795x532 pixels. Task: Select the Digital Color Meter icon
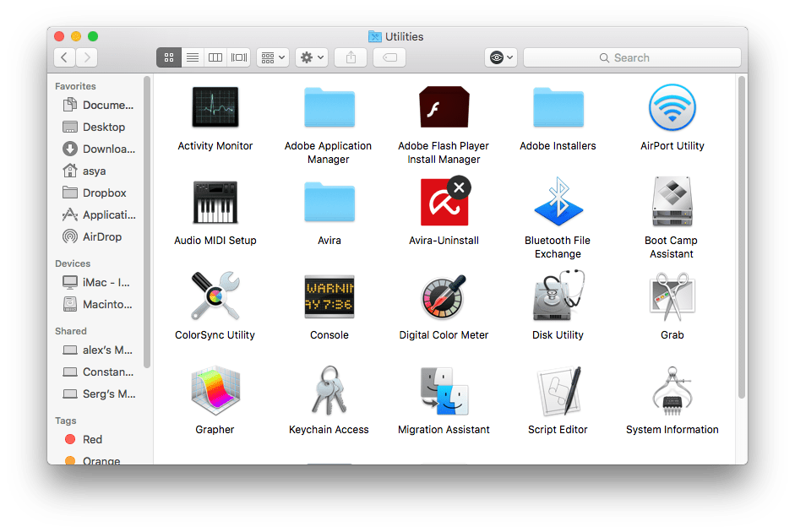444,296
